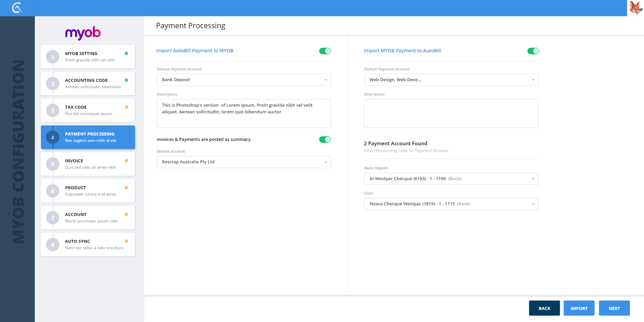Click the BACK button
644x322 pixels.
[x=544, y=308]
